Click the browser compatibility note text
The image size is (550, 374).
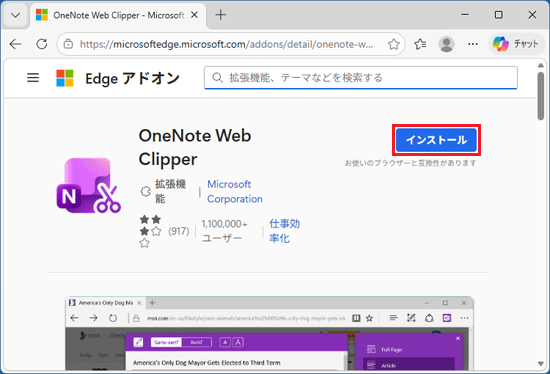[410, 163]
